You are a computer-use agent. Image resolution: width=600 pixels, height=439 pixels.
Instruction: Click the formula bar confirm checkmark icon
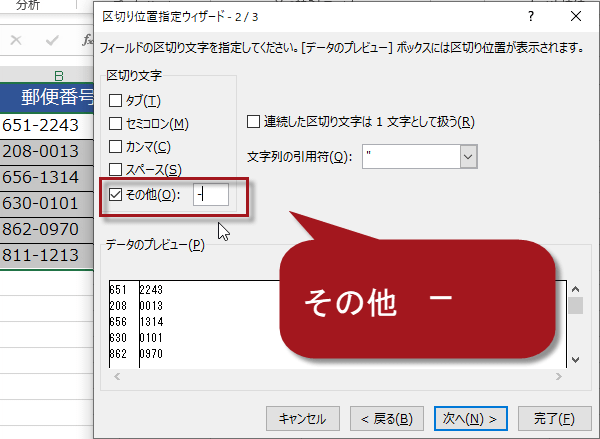click(x=52, y=40)
